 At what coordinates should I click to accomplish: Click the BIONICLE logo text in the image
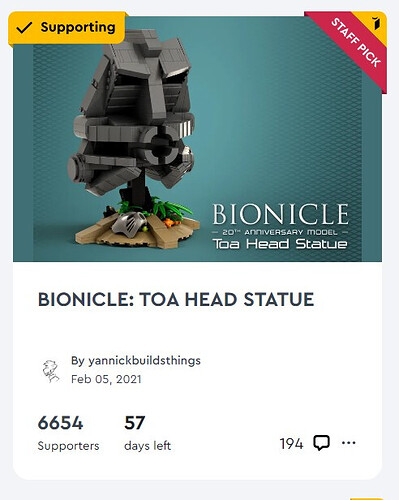(281, 214)
